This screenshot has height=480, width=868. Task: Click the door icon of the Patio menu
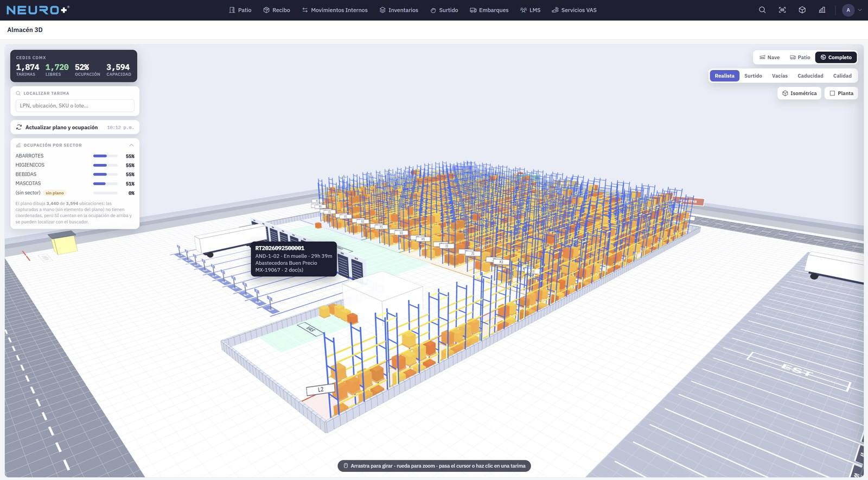[232, 10]
